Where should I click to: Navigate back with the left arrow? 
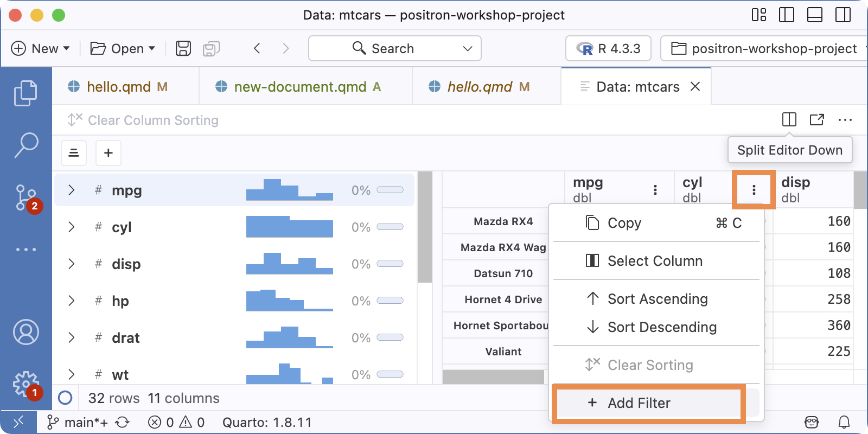coord(257,48)
